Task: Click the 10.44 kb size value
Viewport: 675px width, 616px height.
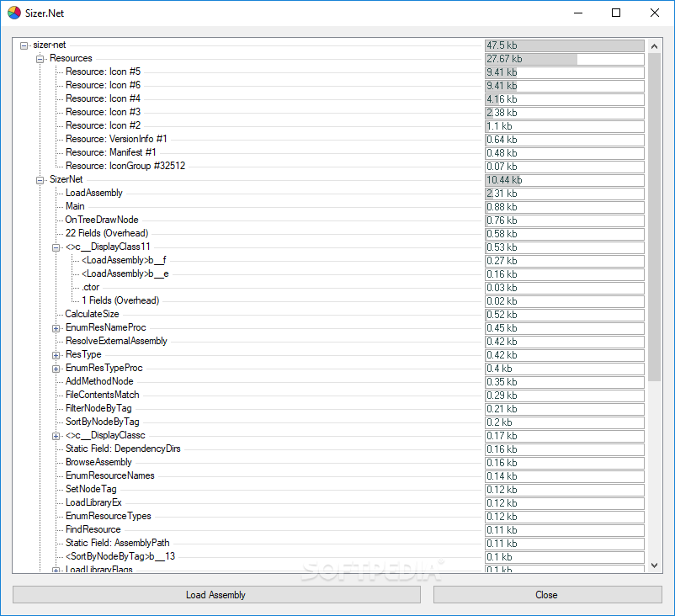Action: (504, 180)
